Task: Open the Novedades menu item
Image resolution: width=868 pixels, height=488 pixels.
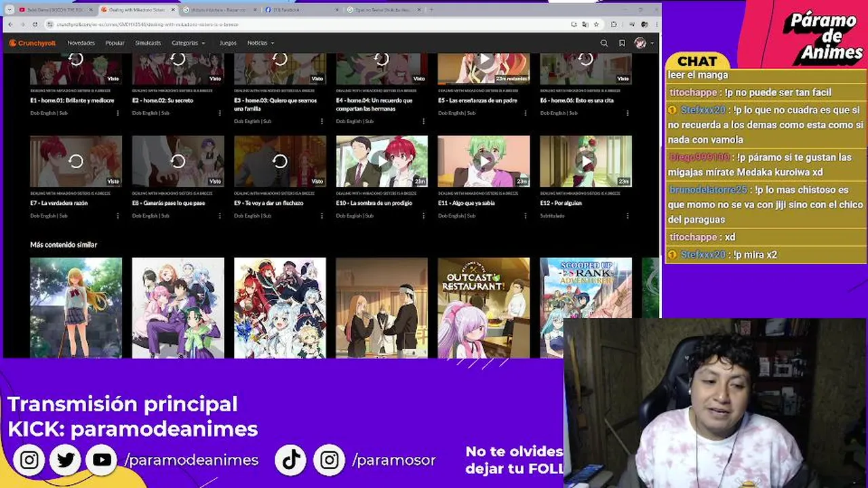Action: (81, 43)
